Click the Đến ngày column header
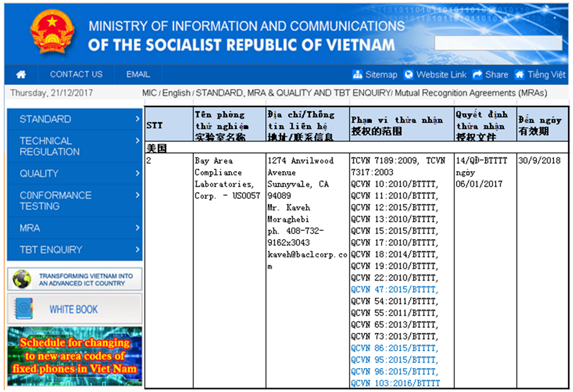The width and height of the screenshot is (573, 392). (543, 125)
